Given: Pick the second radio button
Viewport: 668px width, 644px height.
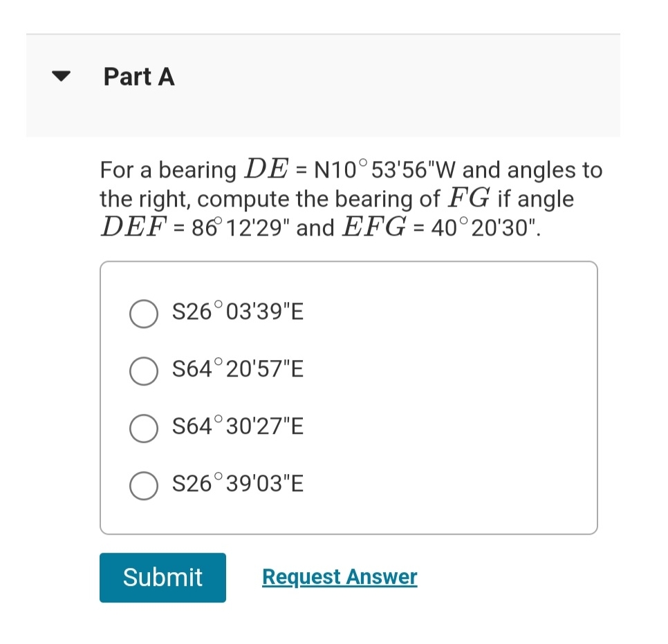Looking at the screenshot, I should 143,370.
